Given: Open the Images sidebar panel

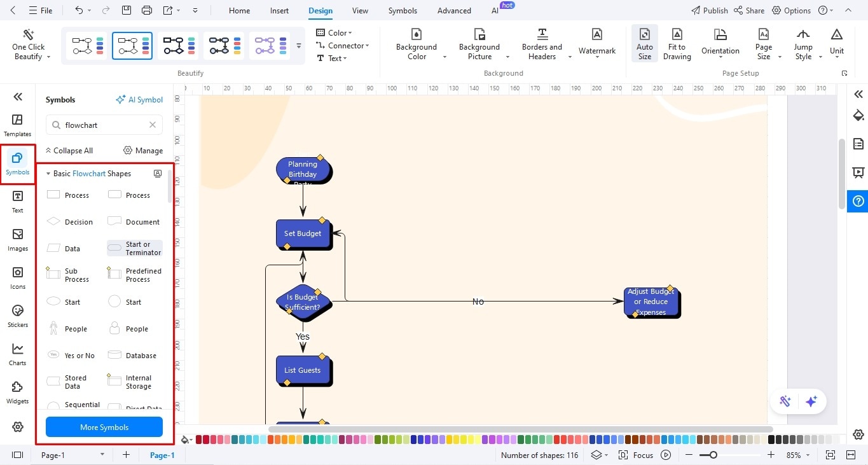Looking at the screenshot, I should (18, 240).
